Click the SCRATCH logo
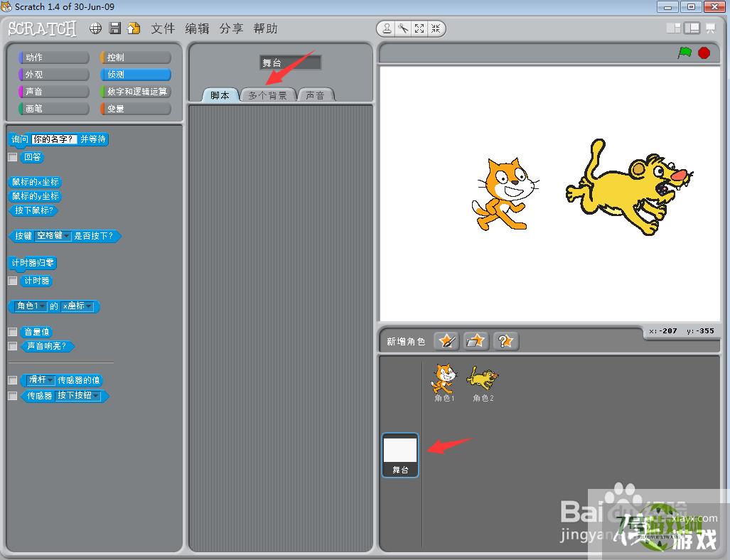Image resolution: width=730 pixels, height=560 pixels. [x=42, y=28]
